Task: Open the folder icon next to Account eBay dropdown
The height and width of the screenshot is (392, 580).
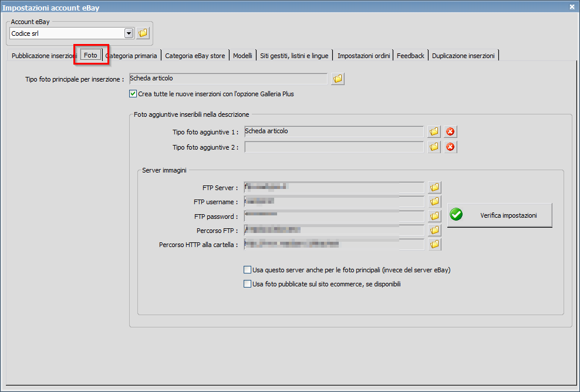Action: coord(143,33)
